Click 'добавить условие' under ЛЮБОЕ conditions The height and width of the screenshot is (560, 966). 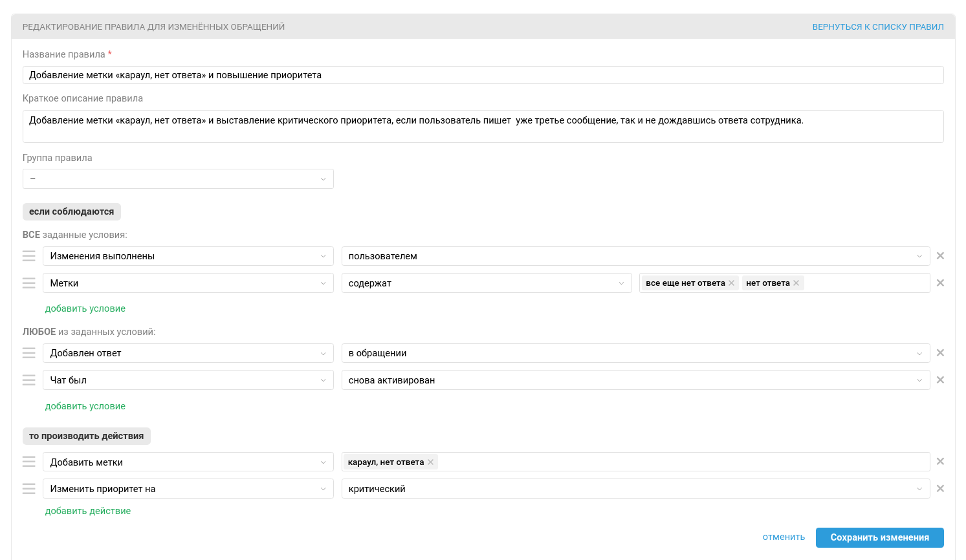pos(85,406)
